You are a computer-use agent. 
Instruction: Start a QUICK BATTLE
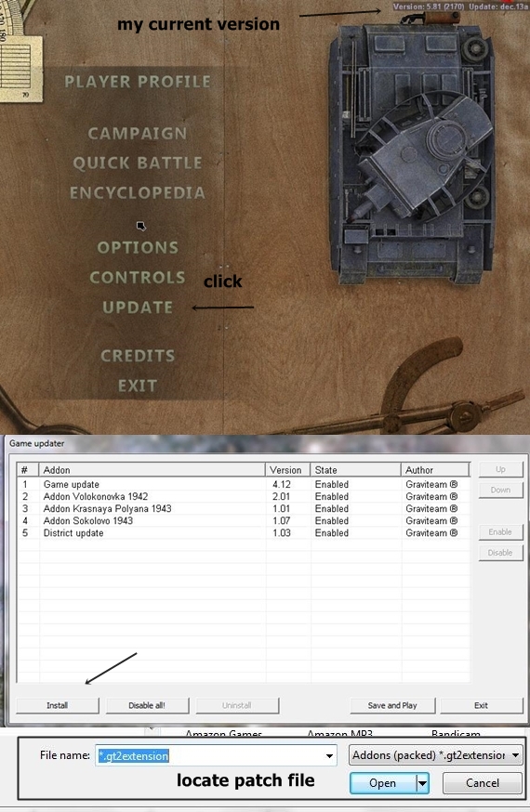point(138,163)
